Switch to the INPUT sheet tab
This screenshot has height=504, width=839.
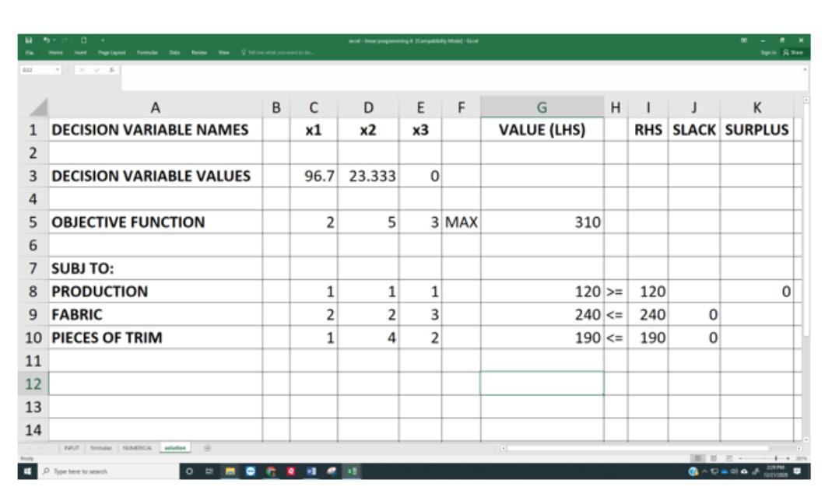point(71,448)
